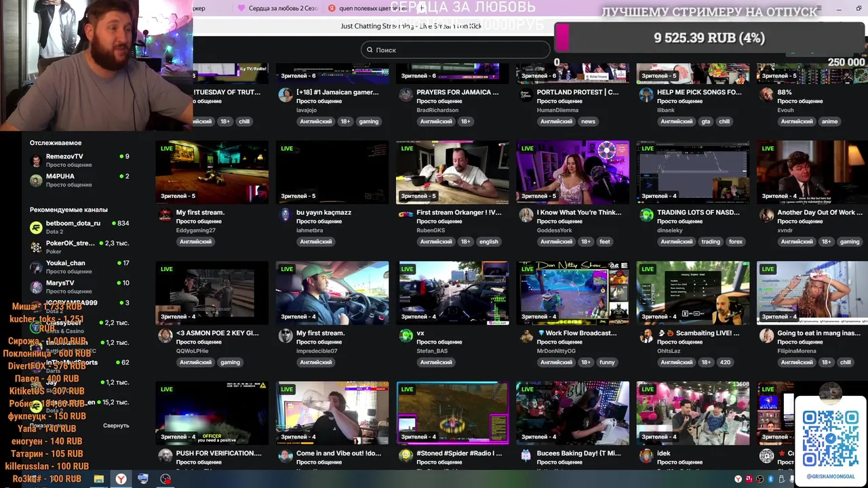This screenshot has width=868, height=488.
Task: Open Stefan_BAS channel avatar
Action: click(406, 336)
